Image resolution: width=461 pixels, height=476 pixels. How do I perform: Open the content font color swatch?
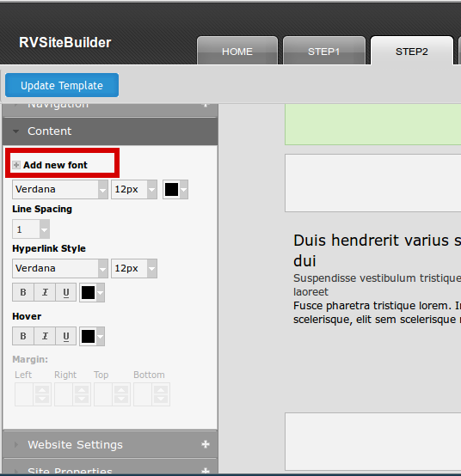(x=175, y=189)
